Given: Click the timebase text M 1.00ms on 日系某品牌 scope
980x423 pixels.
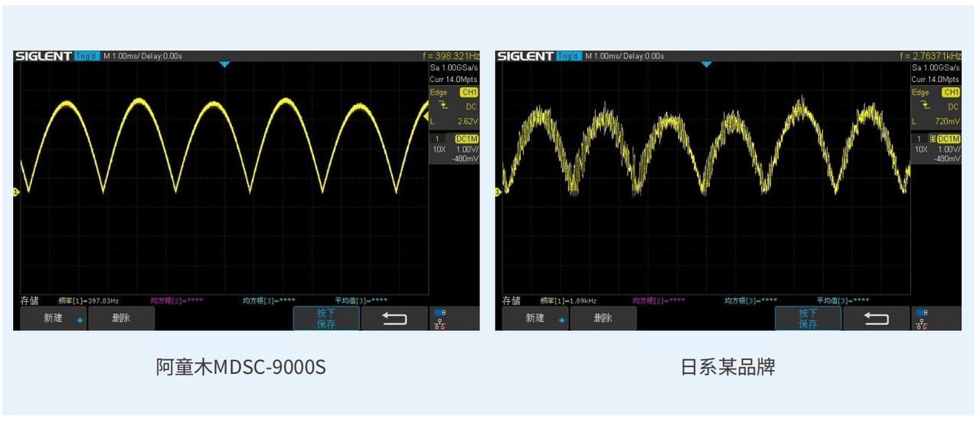Looking at the screenshot, I should (604, 56).
